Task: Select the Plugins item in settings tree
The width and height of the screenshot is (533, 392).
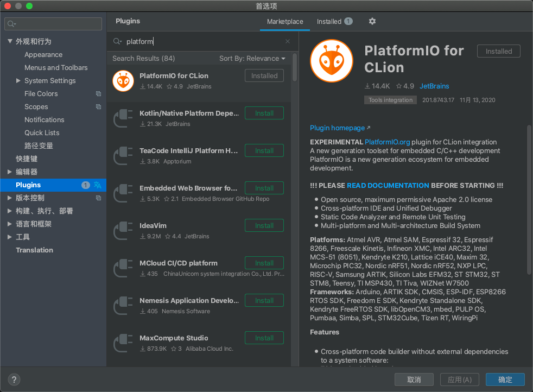Action: tap(53, 185)
